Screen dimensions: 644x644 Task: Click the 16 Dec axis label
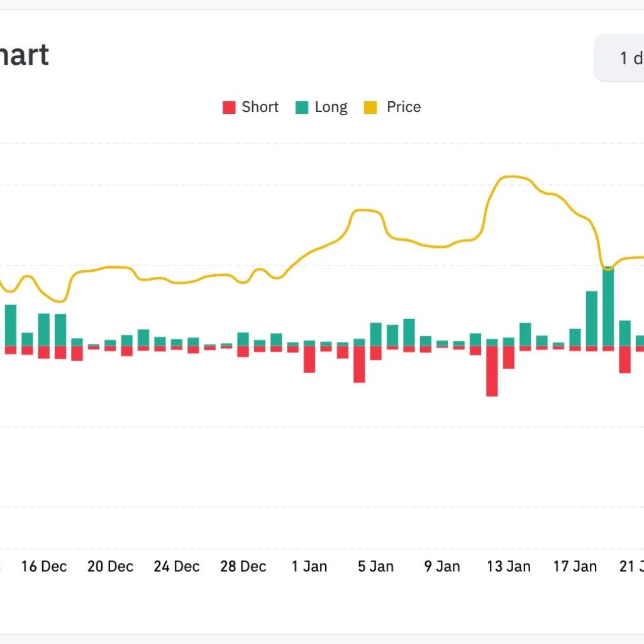pyautogui.click(x=43, y=566)
